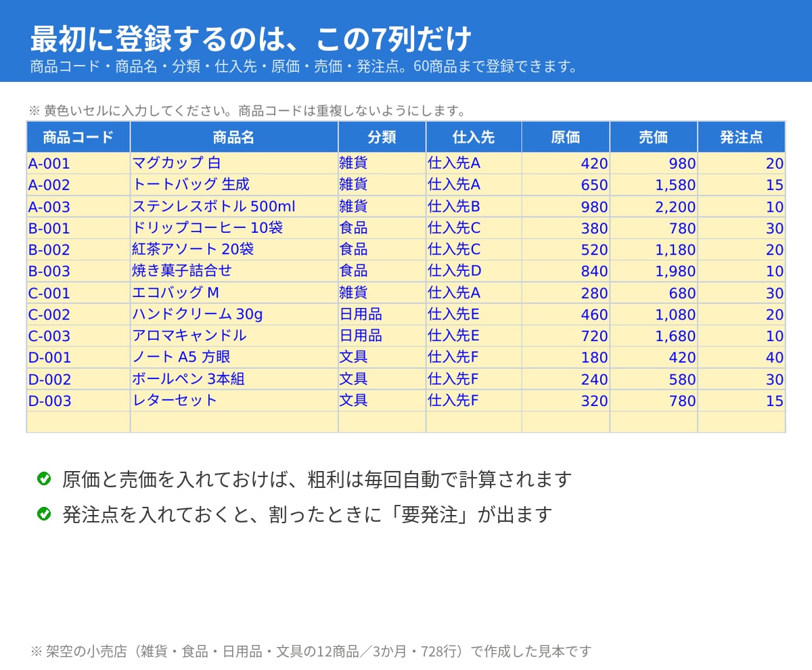Select the 商品コード column header
The height and width of the screenshot is (670, 812).
[78, 137]
